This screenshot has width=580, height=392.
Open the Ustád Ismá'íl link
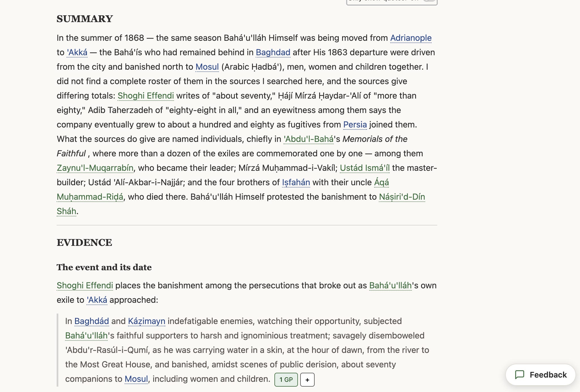(365, 168)
